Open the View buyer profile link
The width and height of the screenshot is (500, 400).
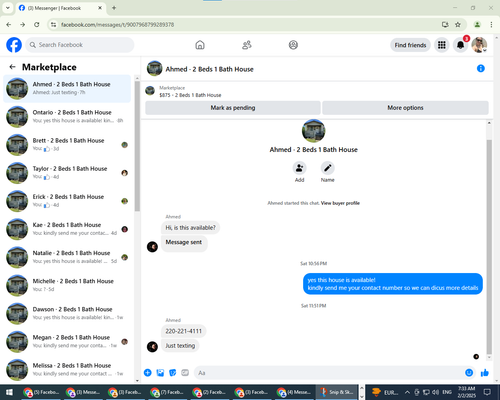click(340, 203)
